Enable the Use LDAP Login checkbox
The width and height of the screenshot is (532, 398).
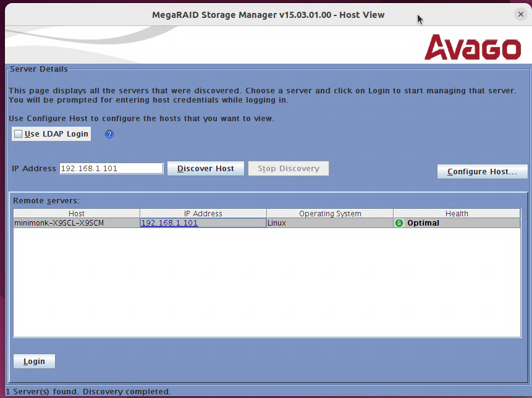click(19, 134)
